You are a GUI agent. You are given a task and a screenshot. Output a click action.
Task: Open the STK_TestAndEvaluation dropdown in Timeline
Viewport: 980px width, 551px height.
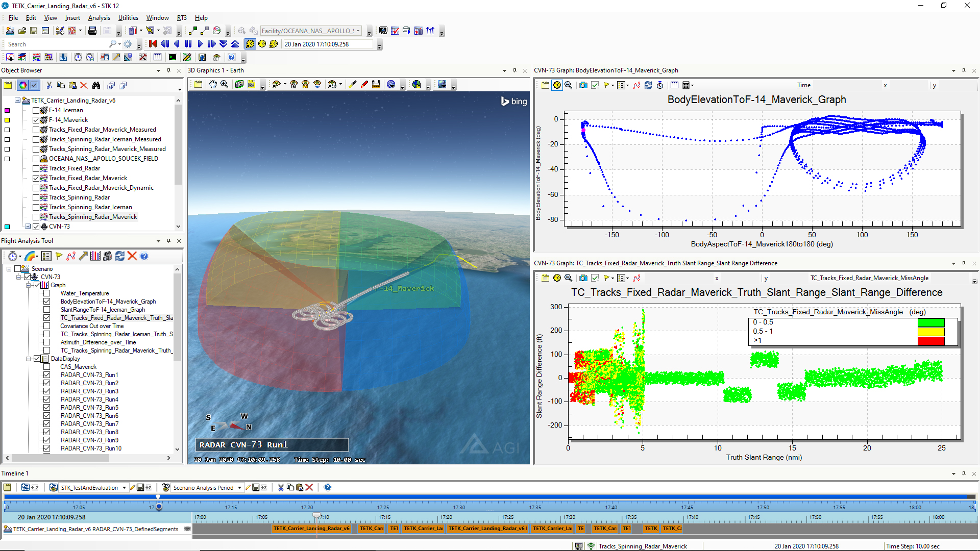click(124, 488)
